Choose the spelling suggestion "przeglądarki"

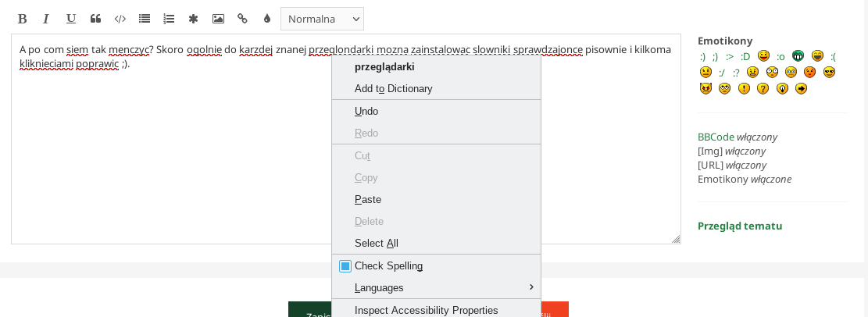tap(384, 67)
